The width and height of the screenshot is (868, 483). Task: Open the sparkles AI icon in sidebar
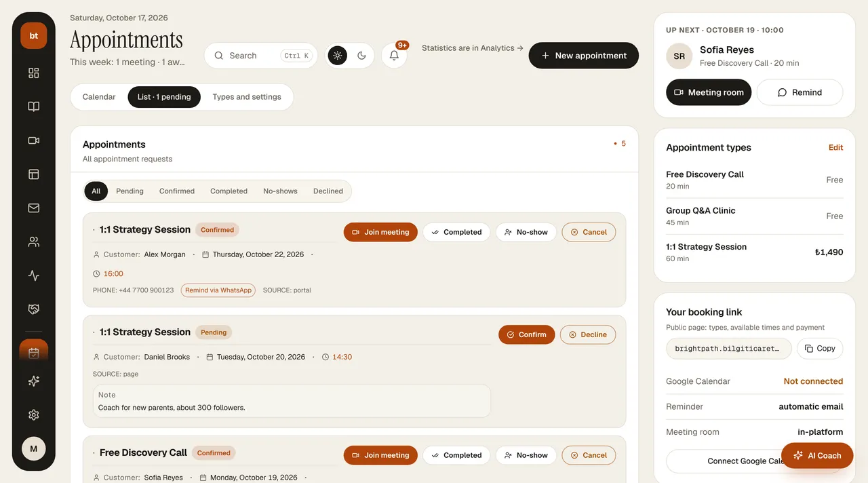pos(34,381)
